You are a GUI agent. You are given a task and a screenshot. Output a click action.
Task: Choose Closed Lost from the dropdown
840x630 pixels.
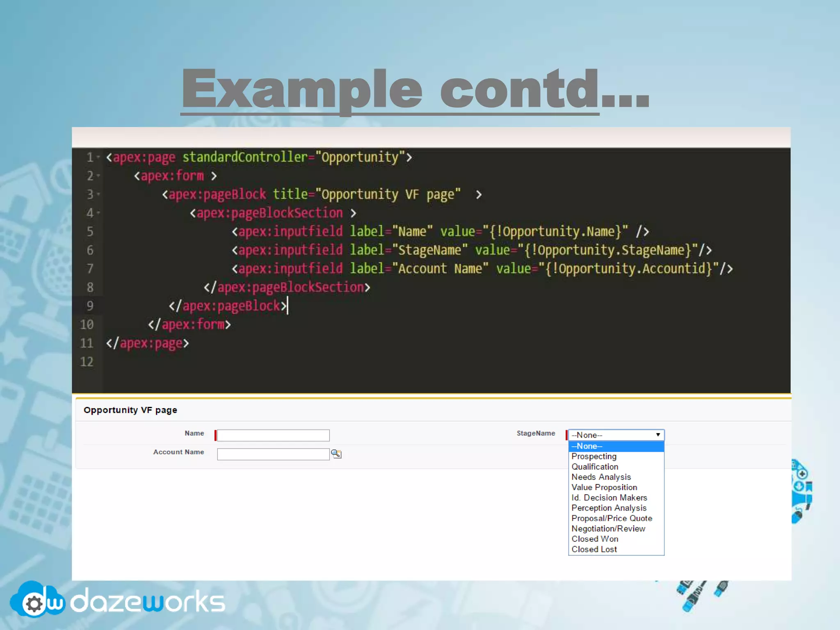(594, 549)
